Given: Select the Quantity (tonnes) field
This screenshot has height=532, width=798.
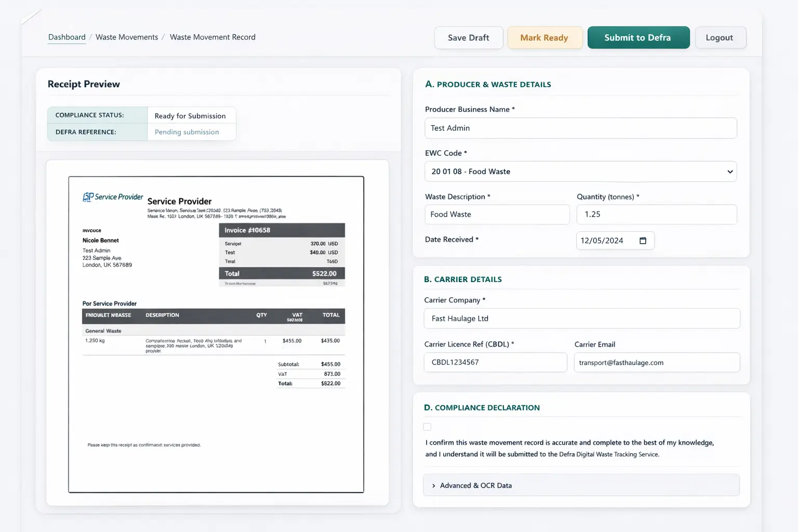Looking at the screenshot, I should tap(656, 214).
